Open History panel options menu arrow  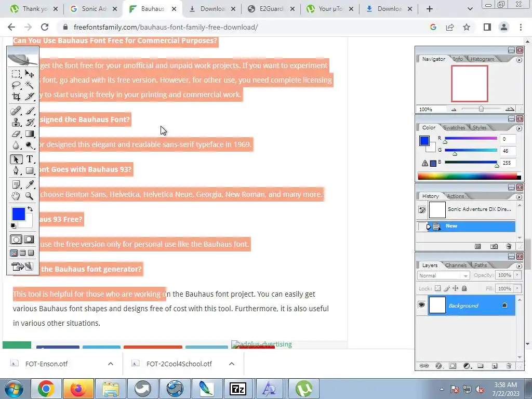[x=519, y=197]
